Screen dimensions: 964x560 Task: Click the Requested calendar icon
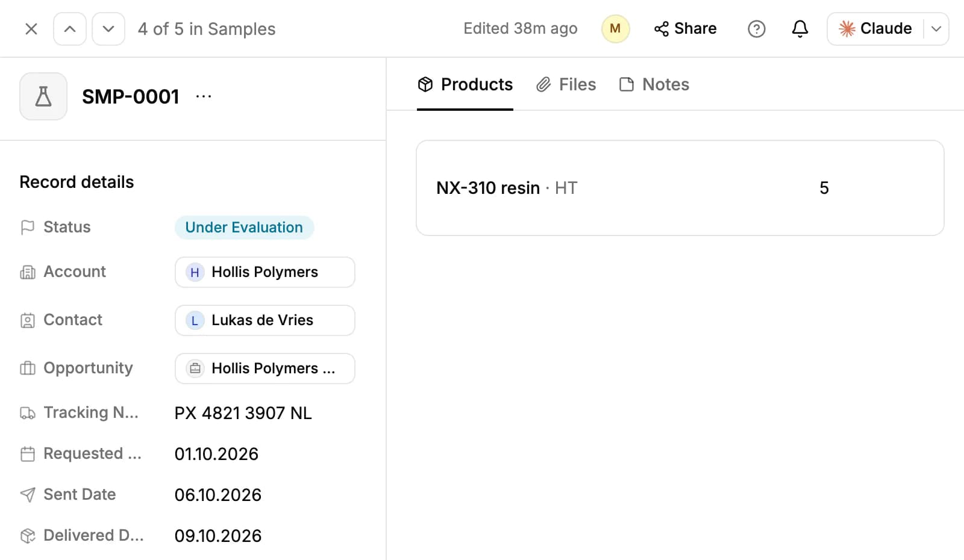(28, 454)
